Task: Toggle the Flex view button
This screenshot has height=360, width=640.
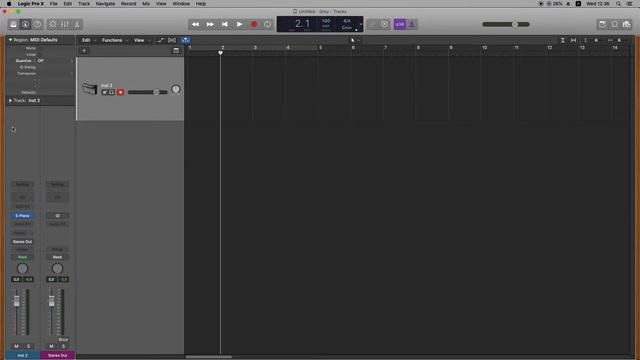Action: pos(172,40)
